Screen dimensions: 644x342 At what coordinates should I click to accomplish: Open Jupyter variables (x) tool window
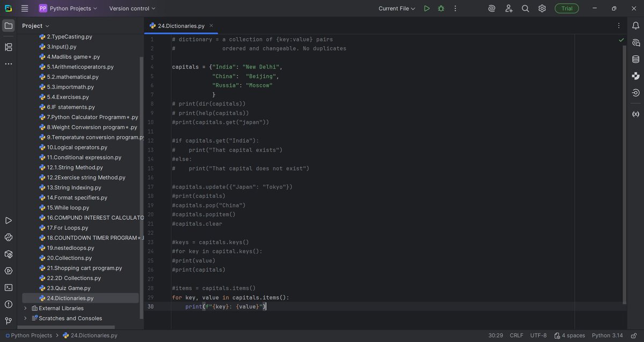pos(636,114)
